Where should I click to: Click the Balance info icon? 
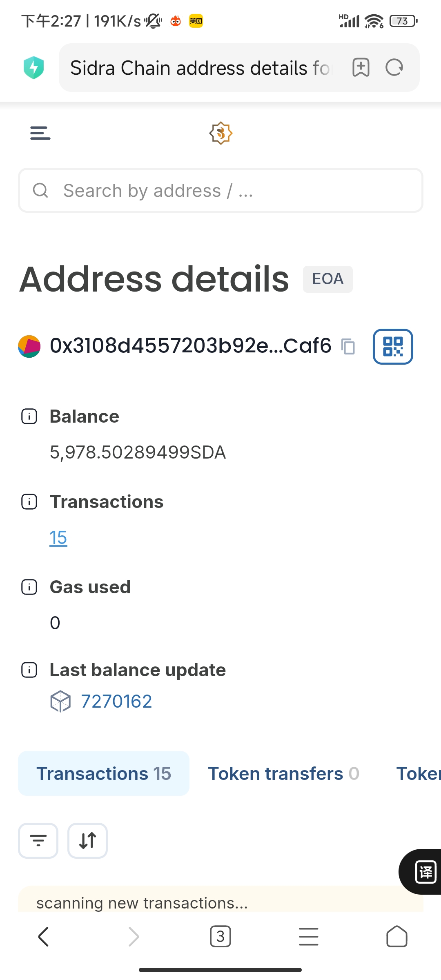tap(29, 416)
